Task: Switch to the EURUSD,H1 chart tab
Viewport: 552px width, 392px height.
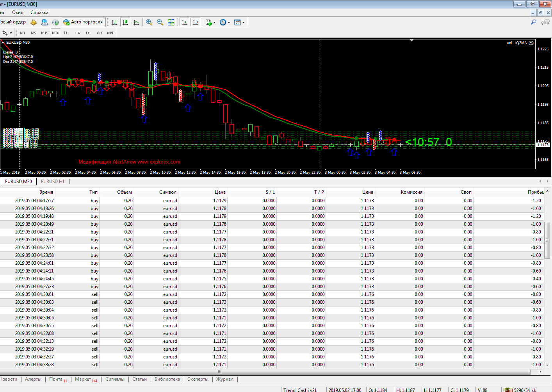Action: (53, 182)
